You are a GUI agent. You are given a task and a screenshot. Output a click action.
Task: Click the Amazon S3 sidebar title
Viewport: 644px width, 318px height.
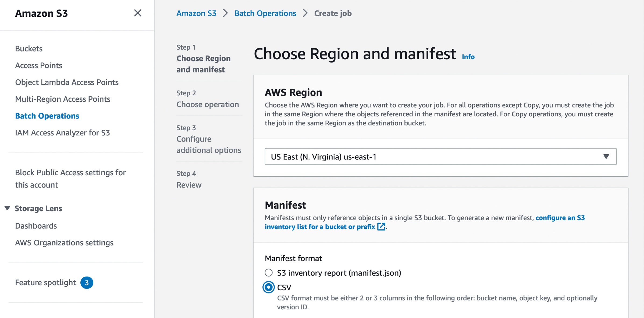[41, 13]
